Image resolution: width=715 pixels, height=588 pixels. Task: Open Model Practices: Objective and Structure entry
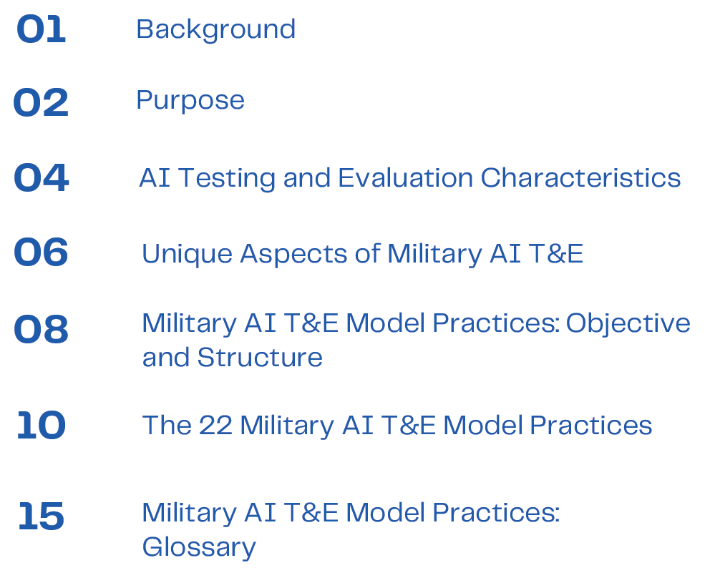pyautogui.click(x=416, y=340)
